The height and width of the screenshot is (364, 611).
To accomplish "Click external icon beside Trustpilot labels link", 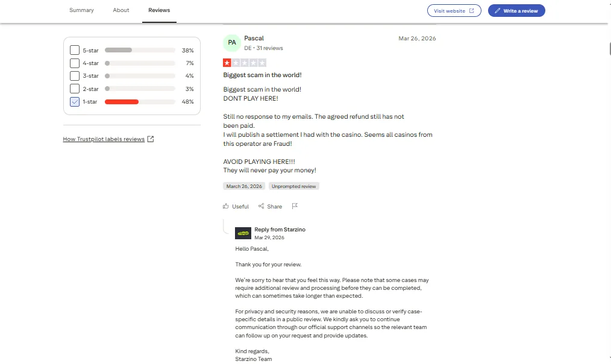I will click(151, 139).
